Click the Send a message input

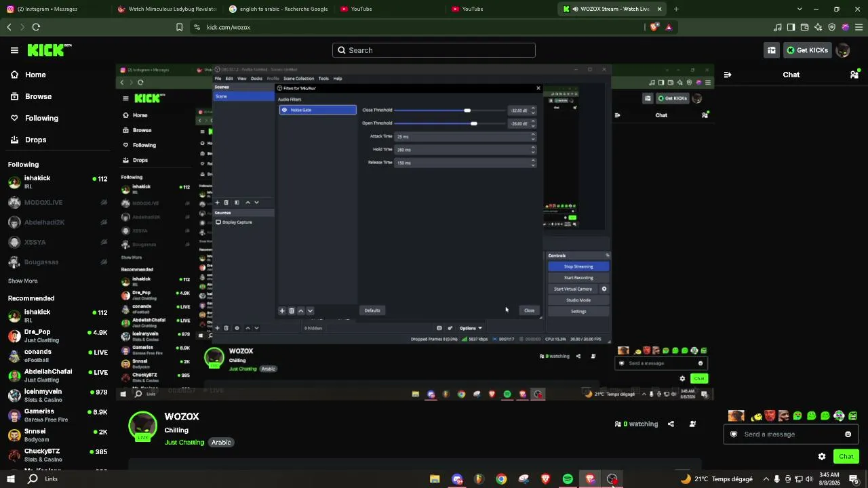(791, 434)
